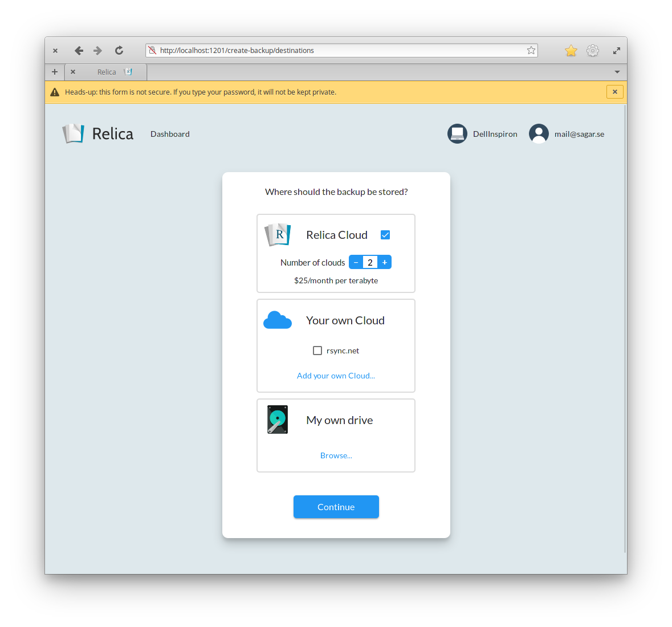
Task: Click the Browse link for drive
Action: click(x=336, y=455)
